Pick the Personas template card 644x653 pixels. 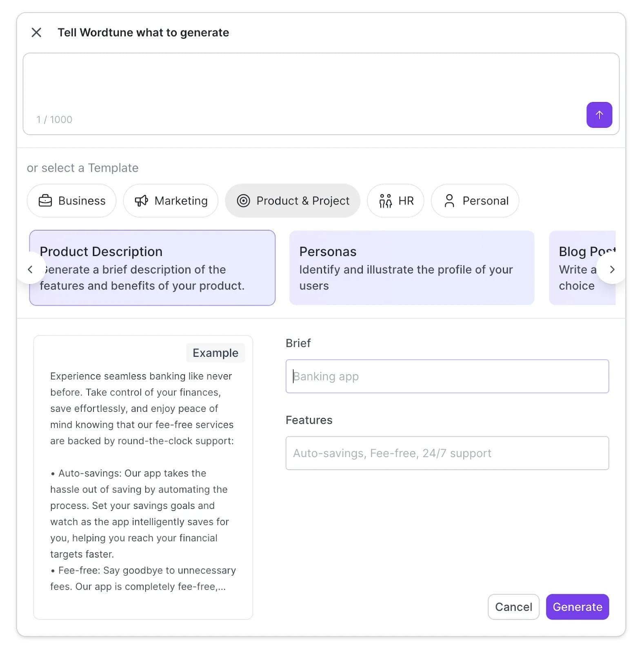[x=411, y=268]
